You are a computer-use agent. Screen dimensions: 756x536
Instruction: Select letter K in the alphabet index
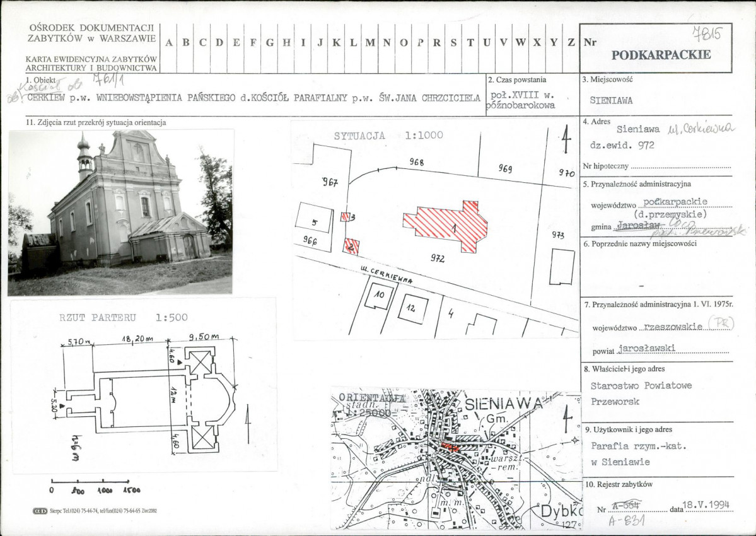[337, 42]
